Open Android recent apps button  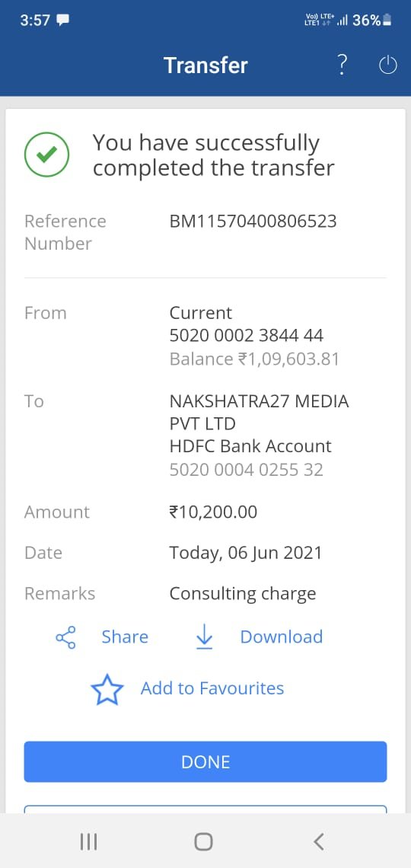[x=88, y=842]
